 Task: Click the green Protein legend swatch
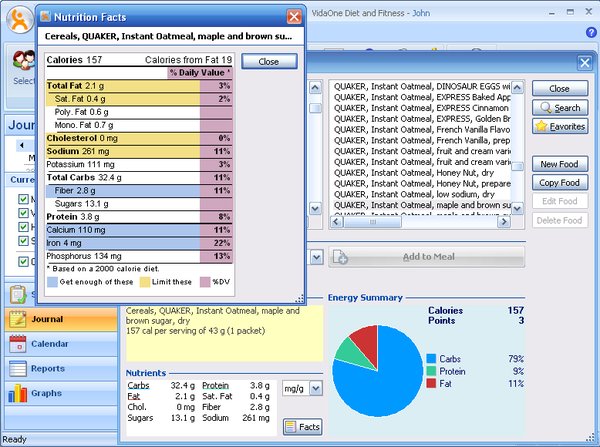pos(431,371)
